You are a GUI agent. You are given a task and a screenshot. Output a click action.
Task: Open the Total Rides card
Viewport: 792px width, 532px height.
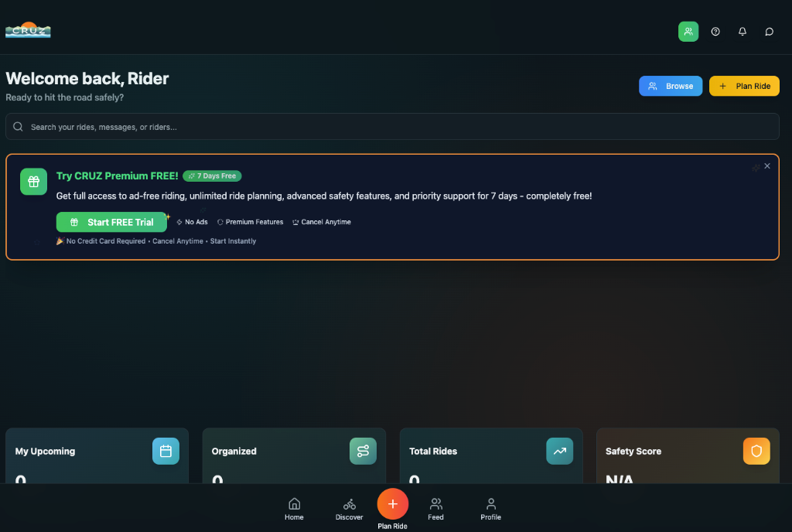[491, 455]
